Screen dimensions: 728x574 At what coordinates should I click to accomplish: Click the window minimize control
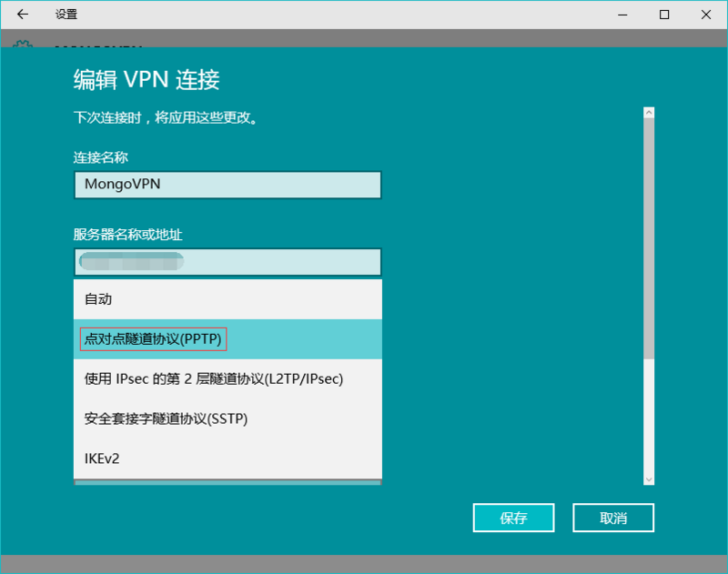pos(622,15)
